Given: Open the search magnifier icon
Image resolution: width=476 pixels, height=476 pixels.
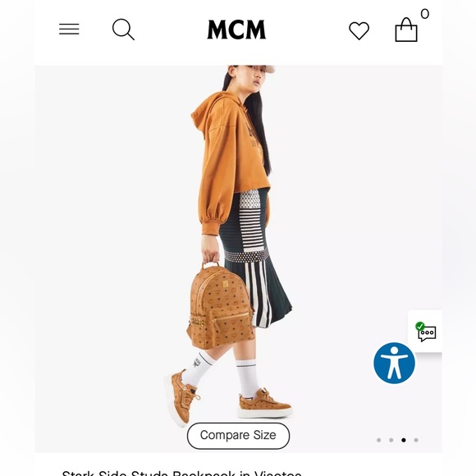Looking at the screenshot, I should [x=123, y=30].
